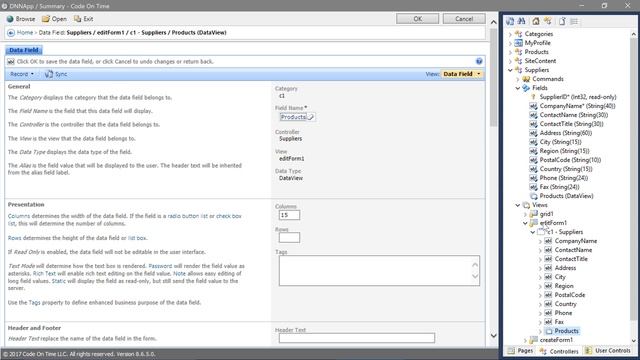Select the Products data field tree item

567,331
